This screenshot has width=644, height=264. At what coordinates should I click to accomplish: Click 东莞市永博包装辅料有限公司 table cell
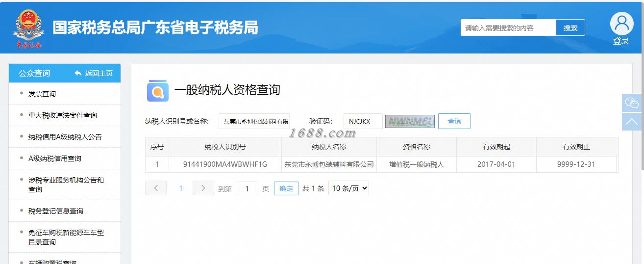[329, 164]
